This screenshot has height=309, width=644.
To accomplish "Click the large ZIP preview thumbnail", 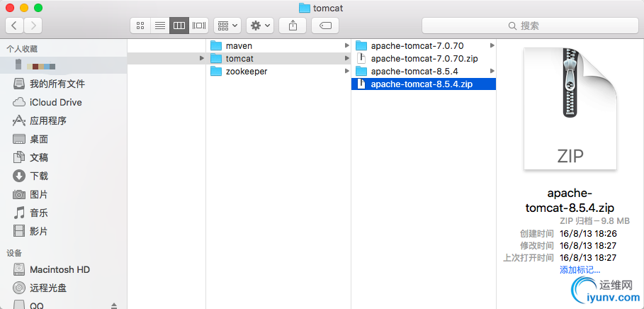I will click(570, 108).
